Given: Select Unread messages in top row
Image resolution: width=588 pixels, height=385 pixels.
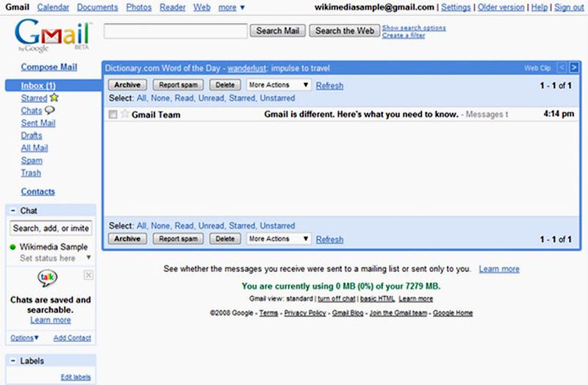Looking at the screenshot, I should click(211, 98).
